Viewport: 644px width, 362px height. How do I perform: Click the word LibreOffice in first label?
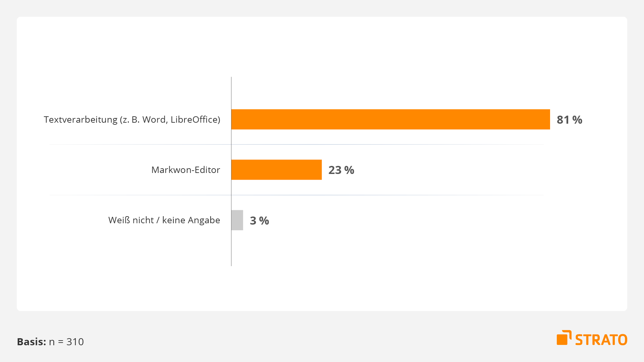tap(194, 120)
